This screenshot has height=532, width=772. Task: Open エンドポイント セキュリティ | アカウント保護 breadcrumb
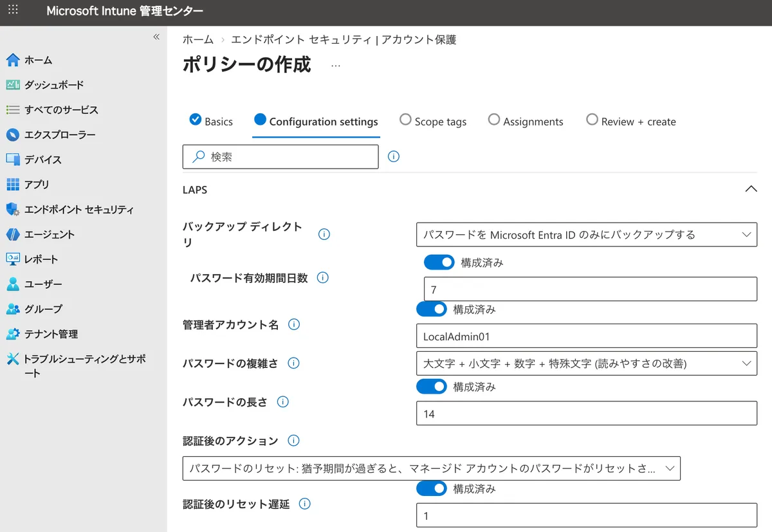coord(344,40)
